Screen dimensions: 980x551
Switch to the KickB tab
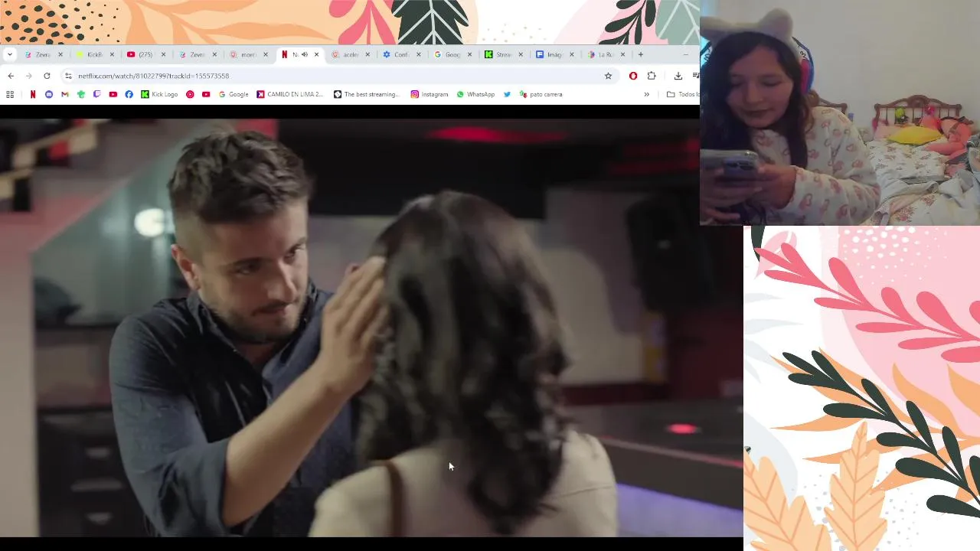(95, 54)
